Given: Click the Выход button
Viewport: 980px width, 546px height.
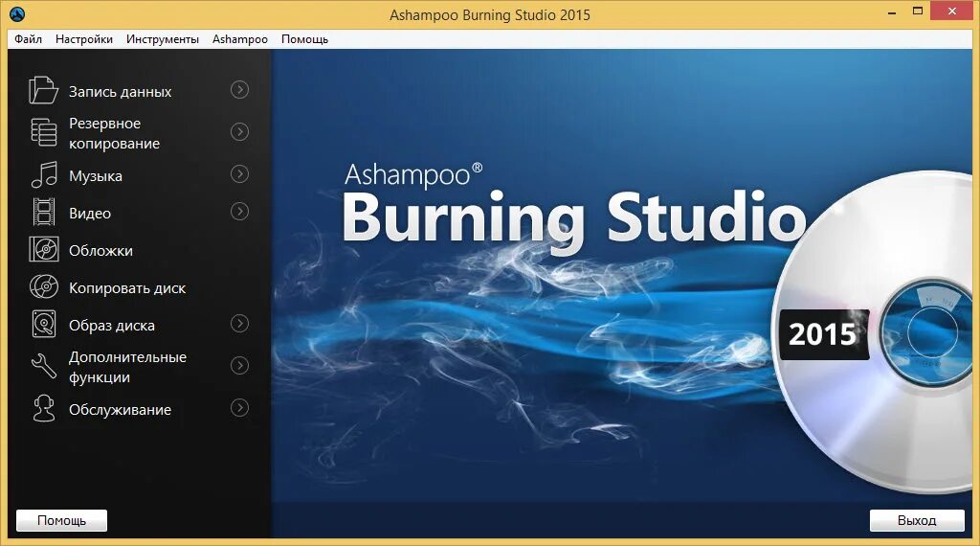Looking at the screenshot, I should (x=917, y=520).
